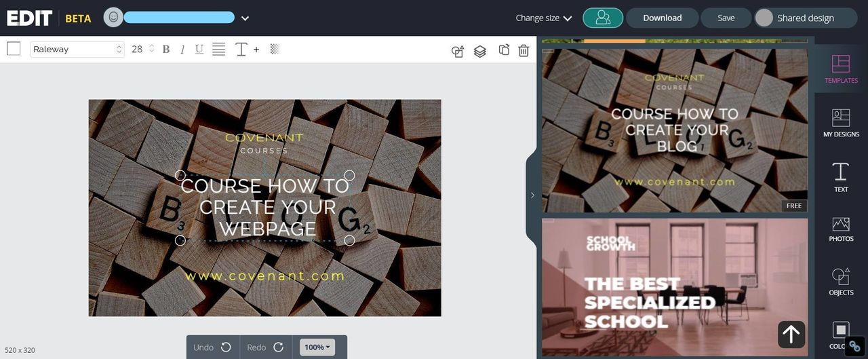Select the Covenant blog course template
This screenshot has width=868, height=359.
675,130
